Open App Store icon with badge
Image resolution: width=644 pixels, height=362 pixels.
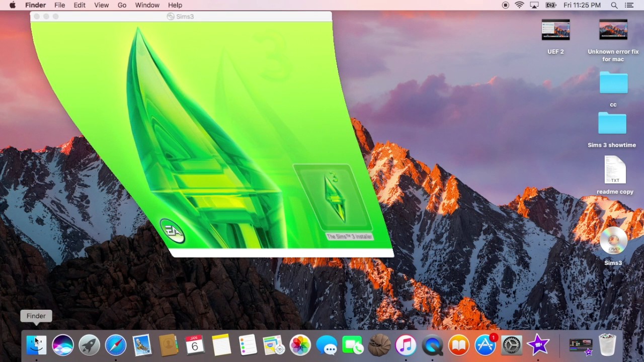click(486, 345)
